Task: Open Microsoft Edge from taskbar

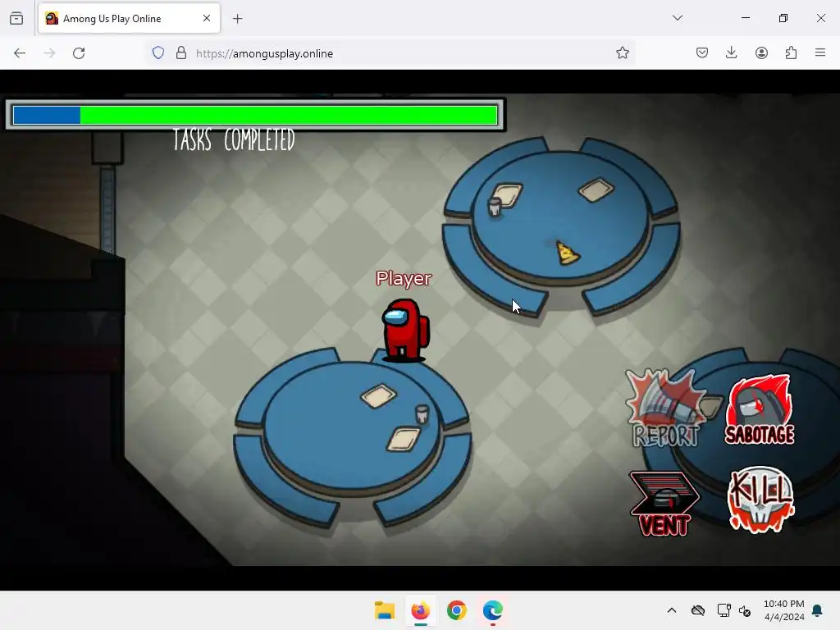Action: 492,610
